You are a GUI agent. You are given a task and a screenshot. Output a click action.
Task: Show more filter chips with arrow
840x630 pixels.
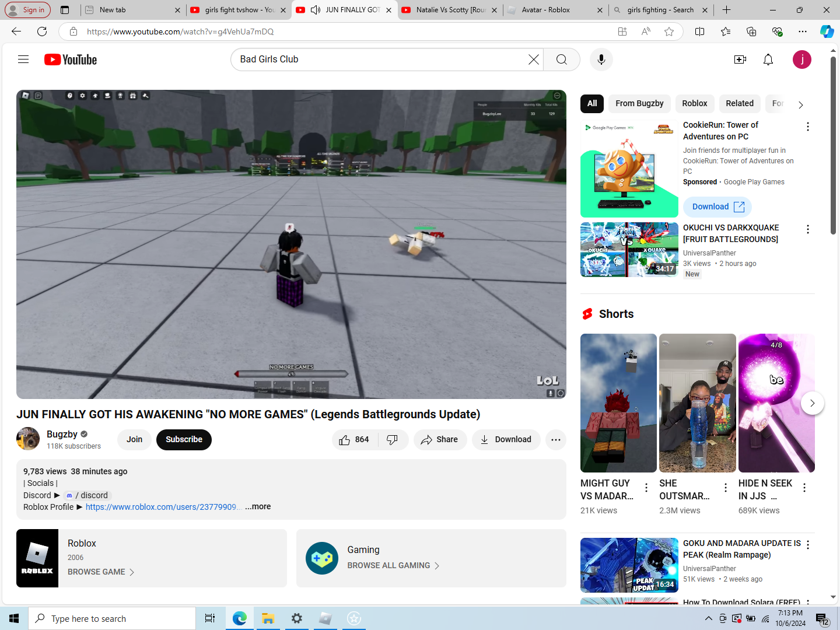[801, 105]
